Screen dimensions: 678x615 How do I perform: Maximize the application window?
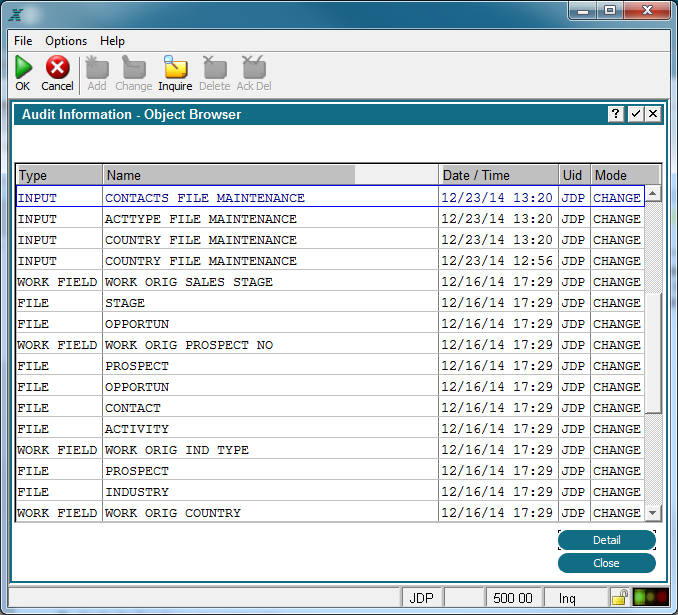610,10
